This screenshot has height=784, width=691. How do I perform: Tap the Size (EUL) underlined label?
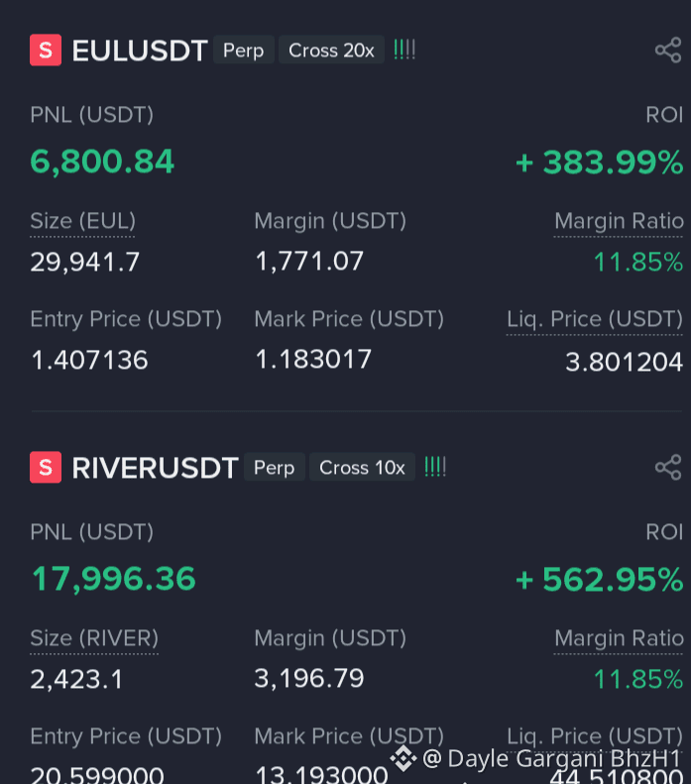tap(82, 221)
